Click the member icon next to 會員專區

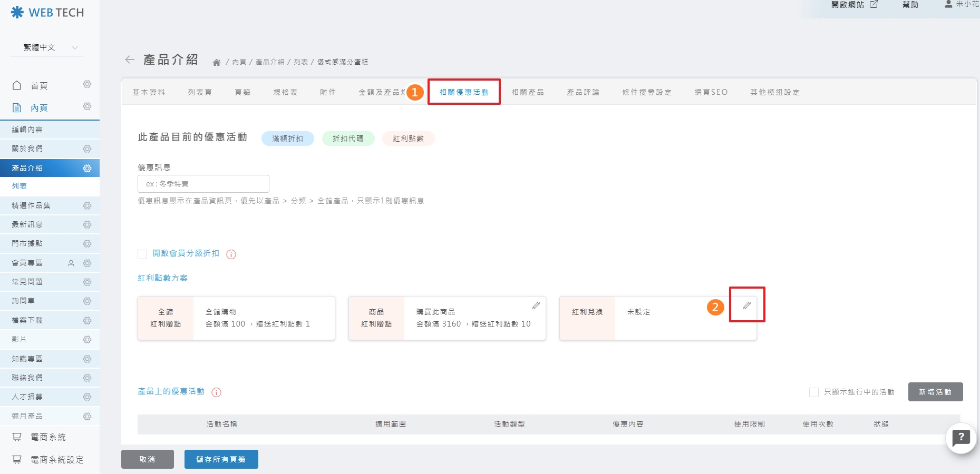pos(71,262)
